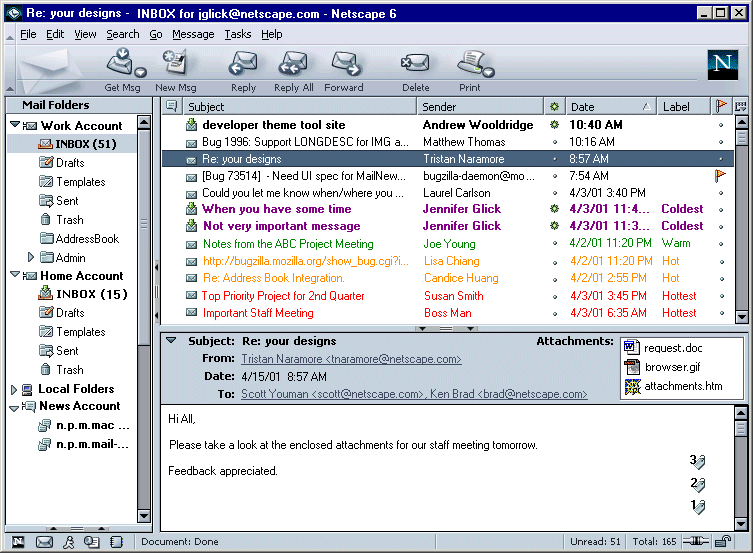The height and width of the screenshot is (556, 753).
Task: Forward the selected message
Action: (x=344, y=66)
